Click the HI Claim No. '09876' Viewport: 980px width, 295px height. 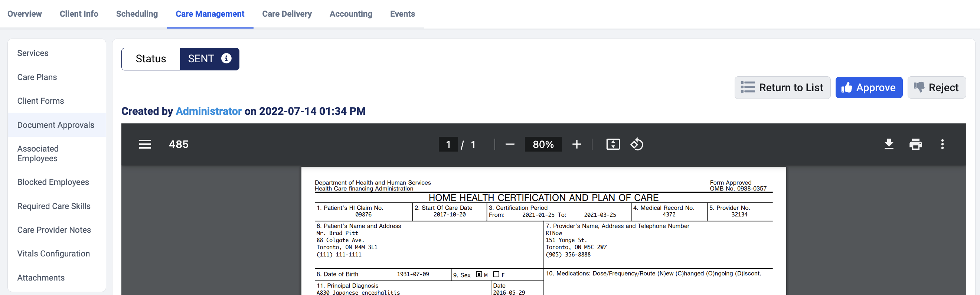[363, 215]
